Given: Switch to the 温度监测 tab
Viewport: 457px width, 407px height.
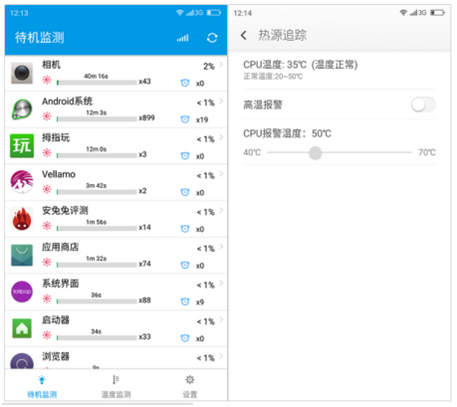Looking at the screenshot, I should pyautogui.click(x=116, y=387).
